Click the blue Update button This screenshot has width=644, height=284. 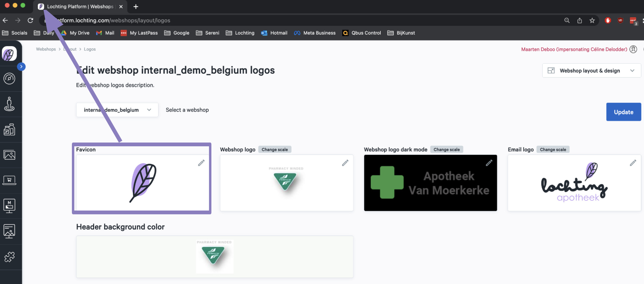tap(623, 112)
